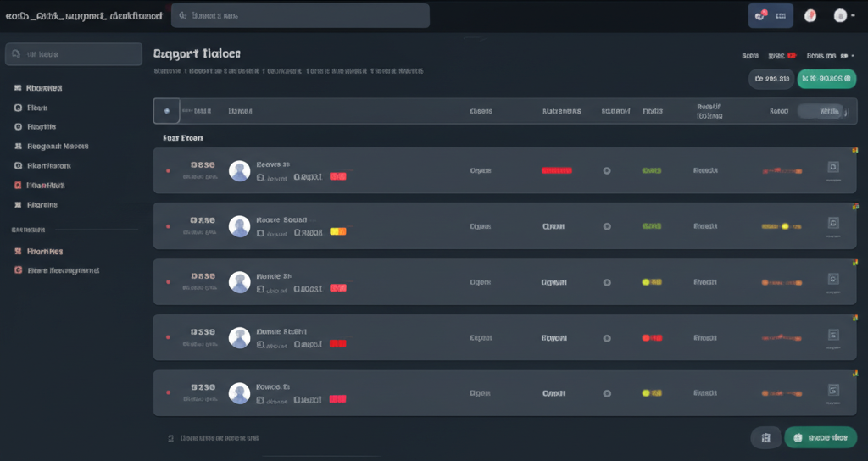
Task: Flip the toggle switch at the table header's end
Action: click(822, 111)
